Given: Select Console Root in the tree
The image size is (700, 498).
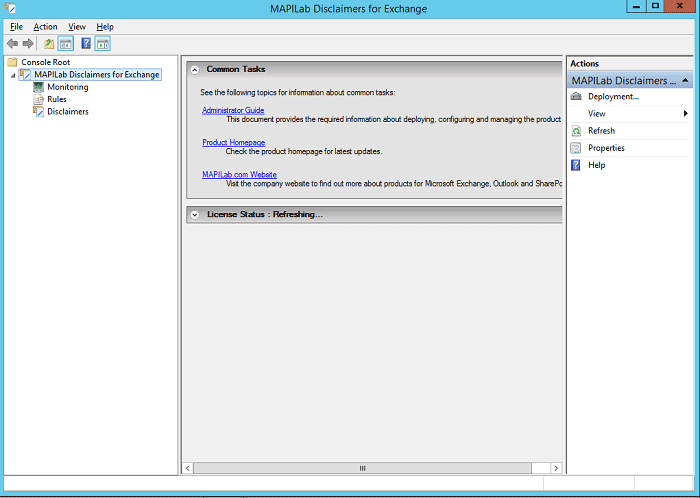Looking at the screenshot, I should pos(46,62).
